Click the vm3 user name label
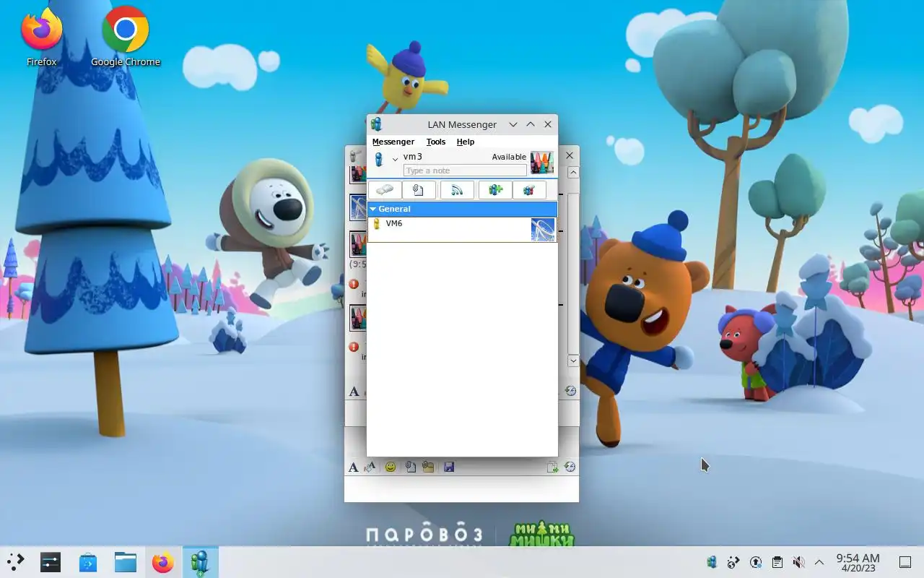 click(x=413, y=157)
